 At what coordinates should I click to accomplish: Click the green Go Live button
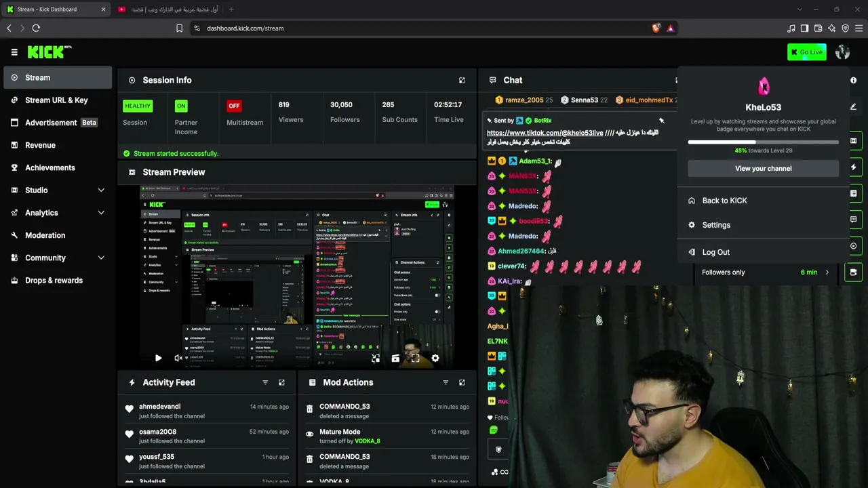click(807, 52)
